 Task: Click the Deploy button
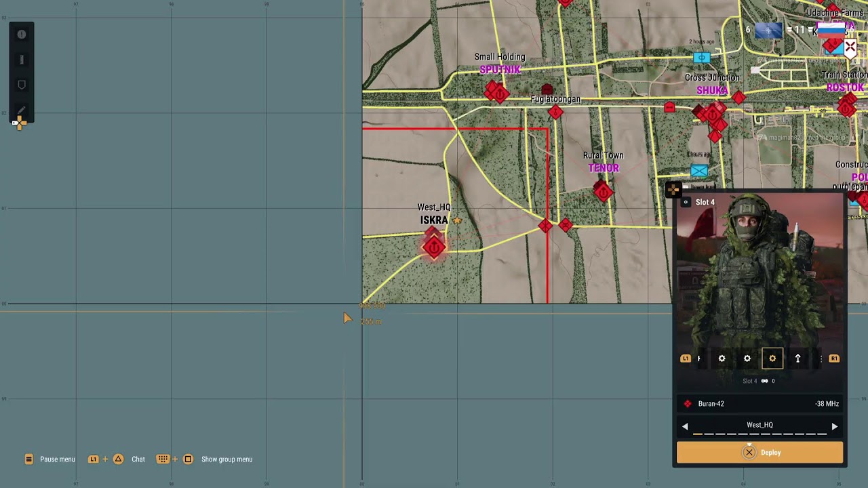pos(759,453)
